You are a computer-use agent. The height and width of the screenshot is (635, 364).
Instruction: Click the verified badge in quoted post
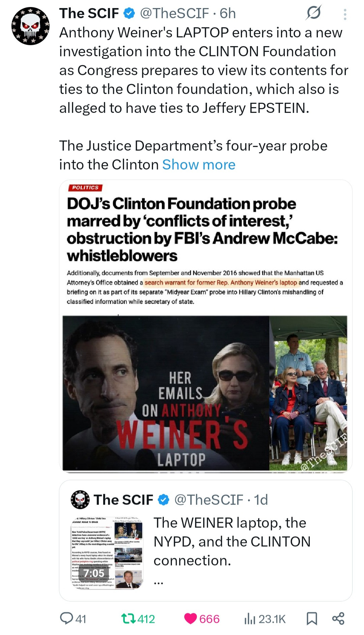[164, 500]
